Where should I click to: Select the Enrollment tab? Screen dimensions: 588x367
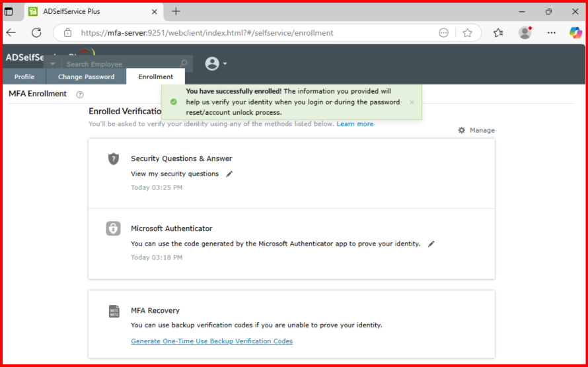click(155, 77)
